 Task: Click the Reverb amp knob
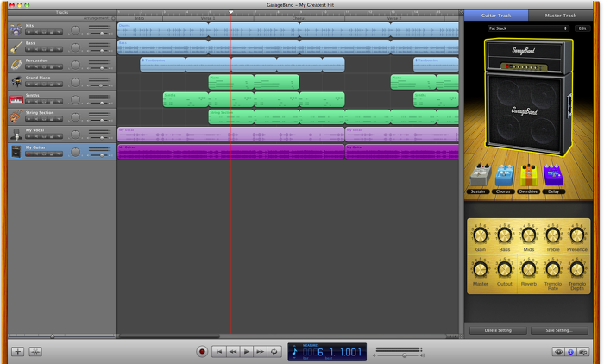pyautogui.click(x=528, y=269)
